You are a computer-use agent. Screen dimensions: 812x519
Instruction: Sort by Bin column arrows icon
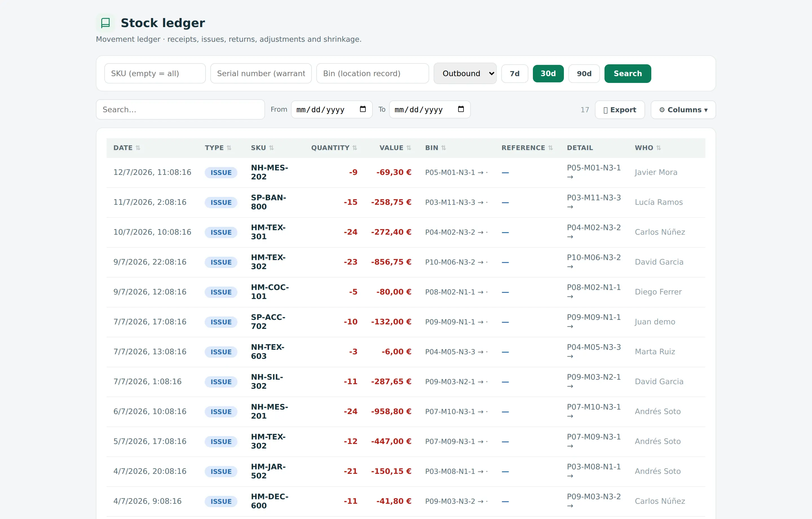click(x=444, y=148)
